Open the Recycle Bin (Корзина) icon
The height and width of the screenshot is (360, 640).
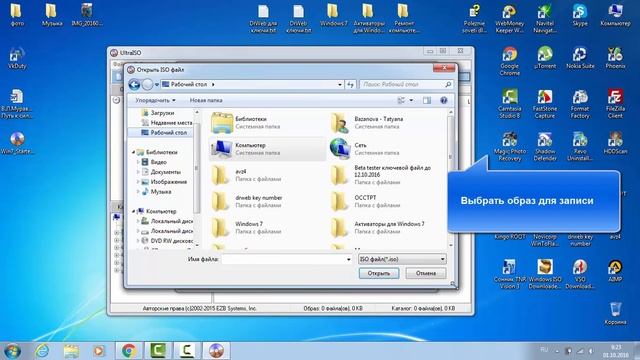[x=615, y=313]
